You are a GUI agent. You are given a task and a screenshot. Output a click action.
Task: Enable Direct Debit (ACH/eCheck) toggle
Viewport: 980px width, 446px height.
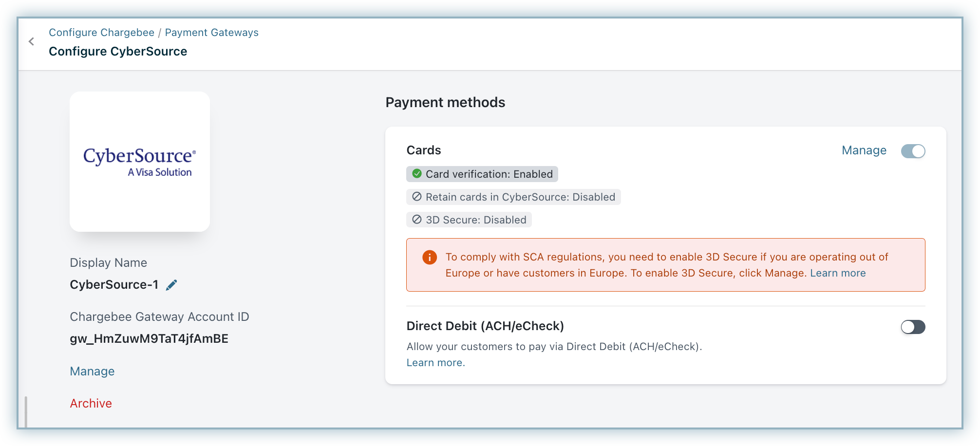pos(912,327)
